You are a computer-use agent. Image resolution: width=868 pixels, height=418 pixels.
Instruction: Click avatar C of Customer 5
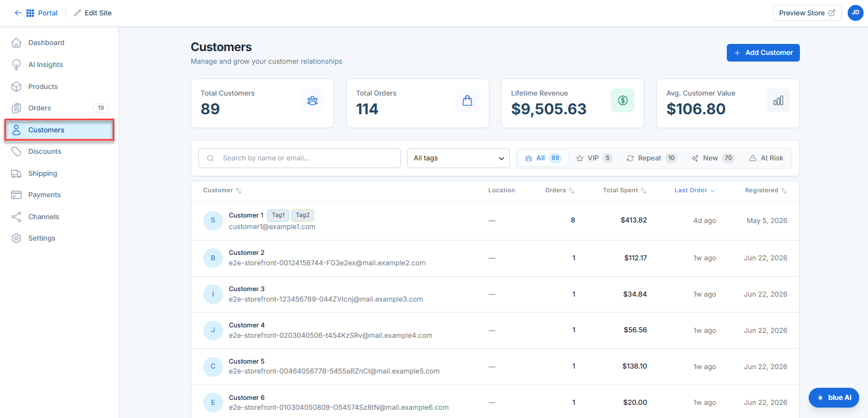coord(213,366)
